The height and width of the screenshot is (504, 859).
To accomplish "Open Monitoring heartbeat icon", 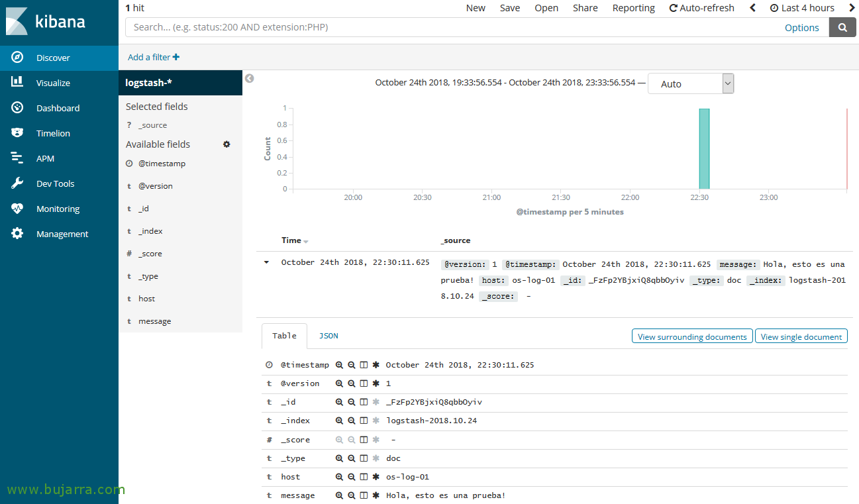I will pos(17,209).
